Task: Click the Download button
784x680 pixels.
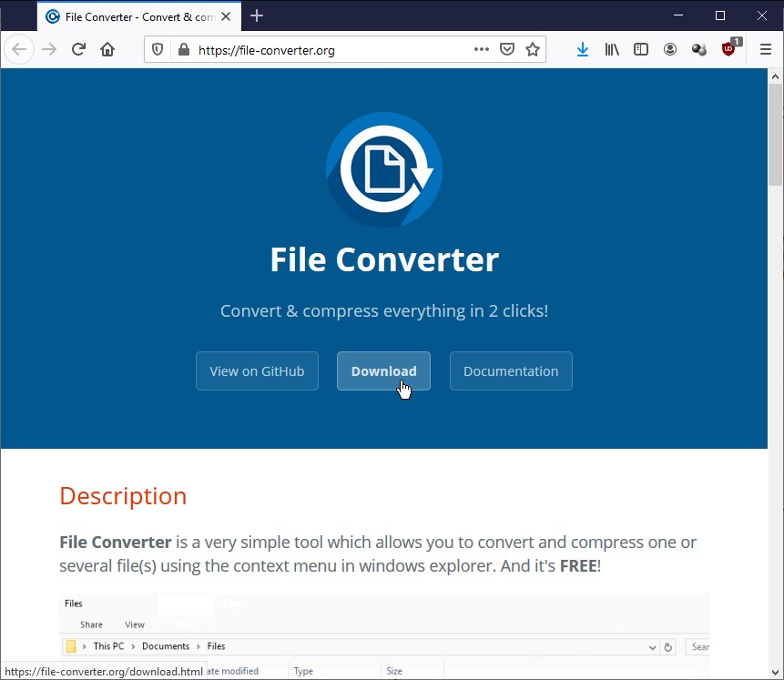Action: point(383,371)
